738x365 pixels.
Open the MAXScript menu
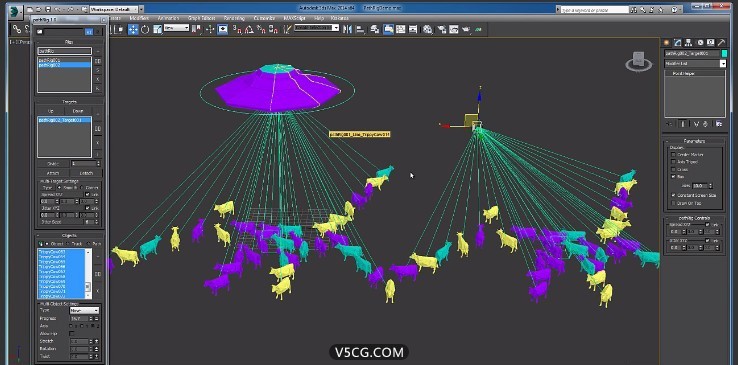(x=295, y=18)
